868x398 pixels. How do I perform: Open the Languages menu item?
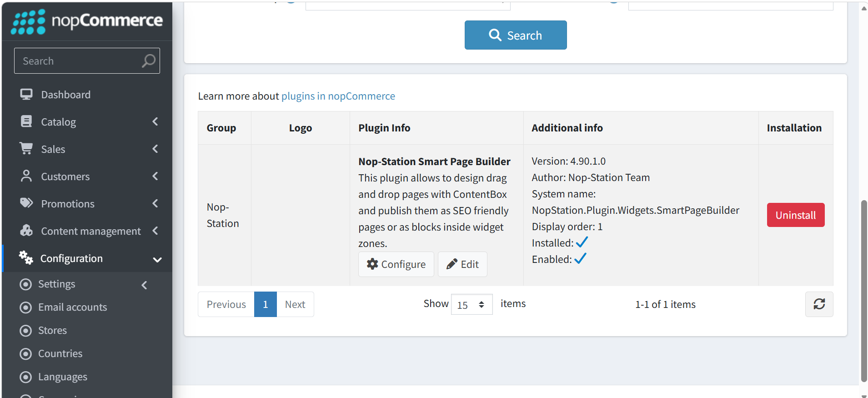[87, 377]
